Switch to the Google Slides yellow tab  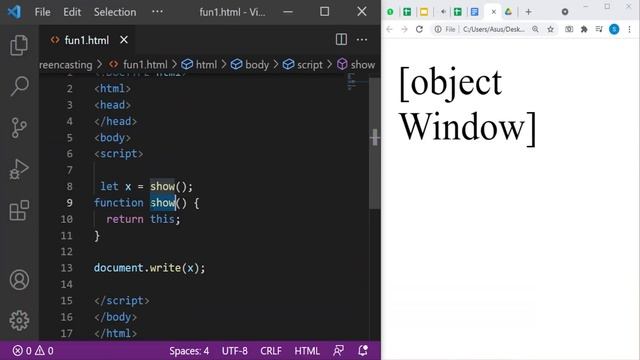click(424, 12)
